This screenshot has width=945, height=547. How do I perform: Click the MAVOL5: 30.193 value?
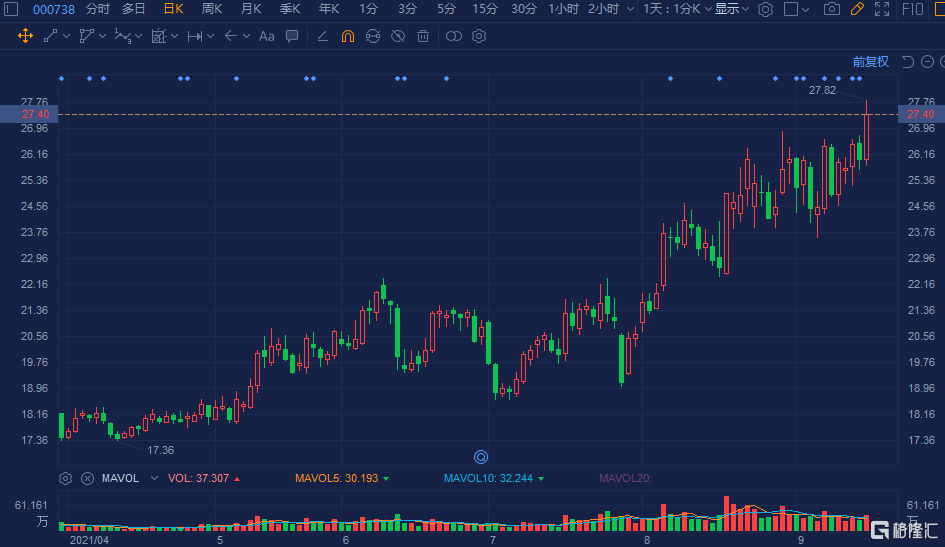pos(336,478)
